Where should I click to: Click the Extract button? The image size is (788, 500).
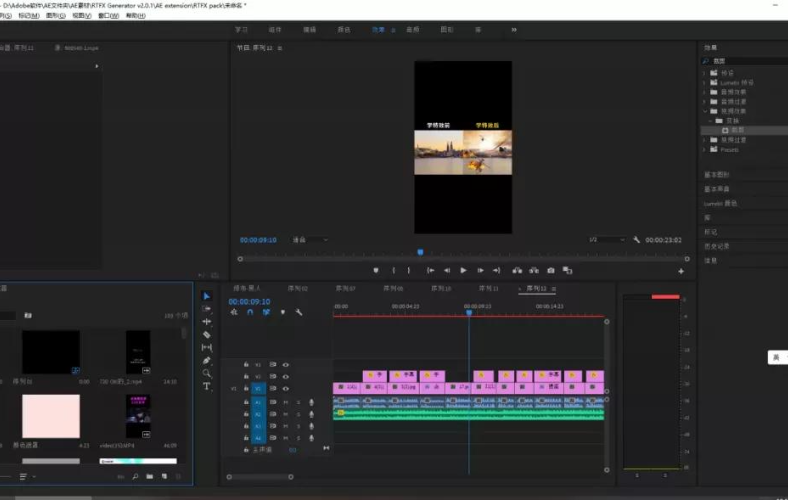click(x=534, y=270)
